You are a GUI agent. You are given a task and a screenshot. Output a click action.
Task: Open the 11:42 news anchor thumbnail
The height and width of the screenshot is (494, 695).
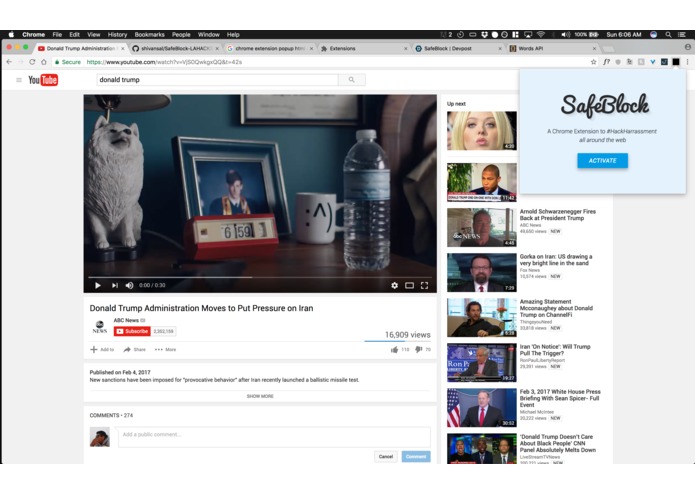click(x=482, y=182)
